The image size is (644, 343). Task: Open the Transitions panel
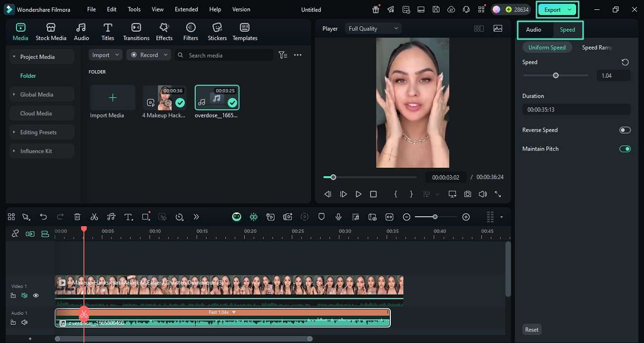(136, 32)
